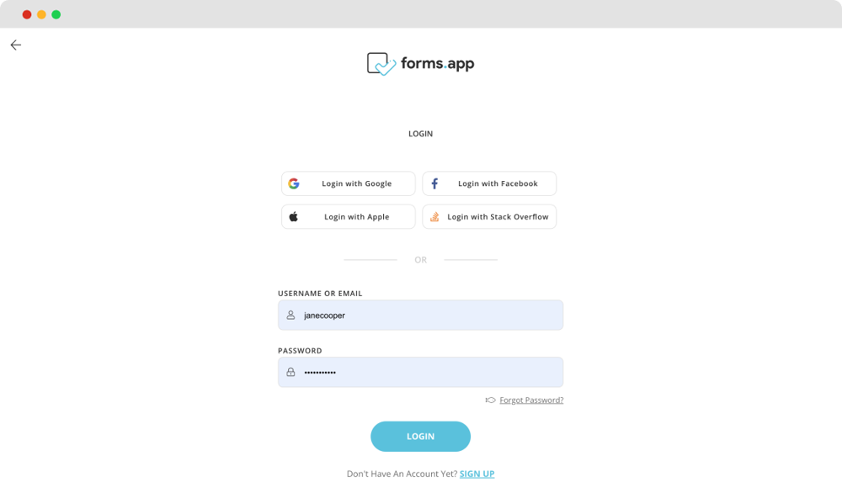Click the forms.app logo
The height and width of the screenshot is (504, 842).
(x=420, y=62)
